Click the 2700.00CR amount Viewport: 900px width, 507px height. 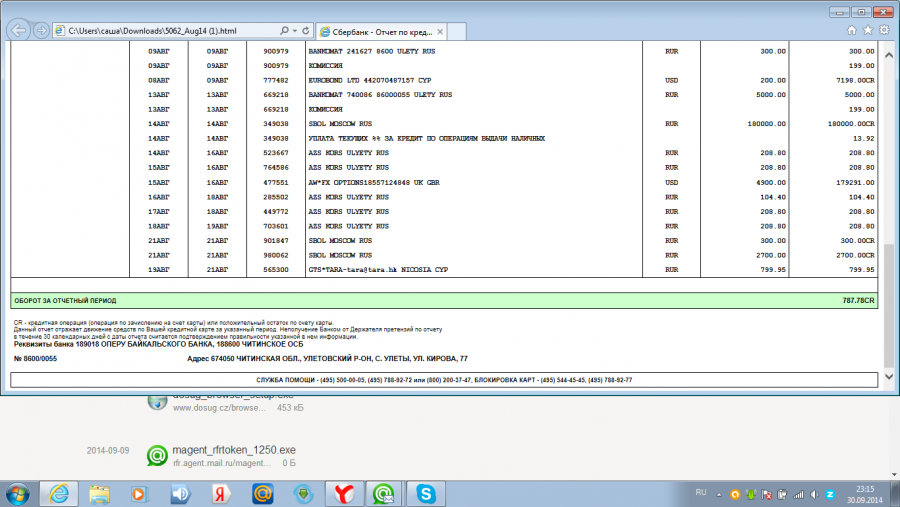(x=855, y=255)
